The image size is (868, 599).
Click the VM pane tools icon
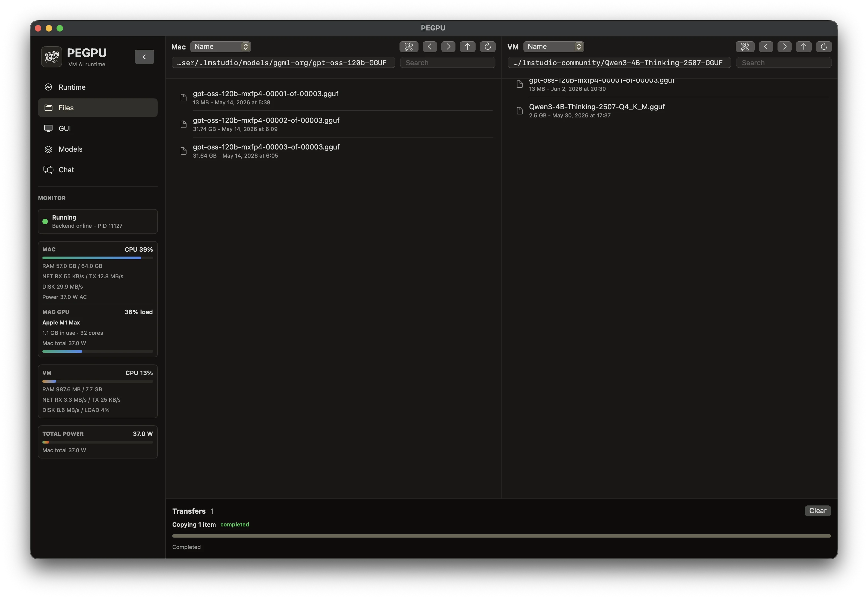click(745, 46)
